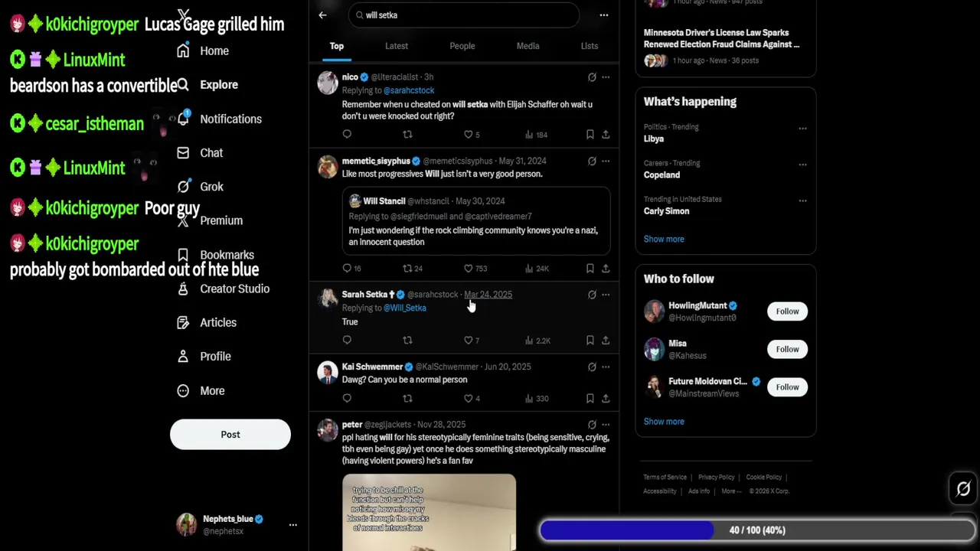Viewport: 980px width, 551px height.
Task: Reply to nico's post
Action: (347, 135)
